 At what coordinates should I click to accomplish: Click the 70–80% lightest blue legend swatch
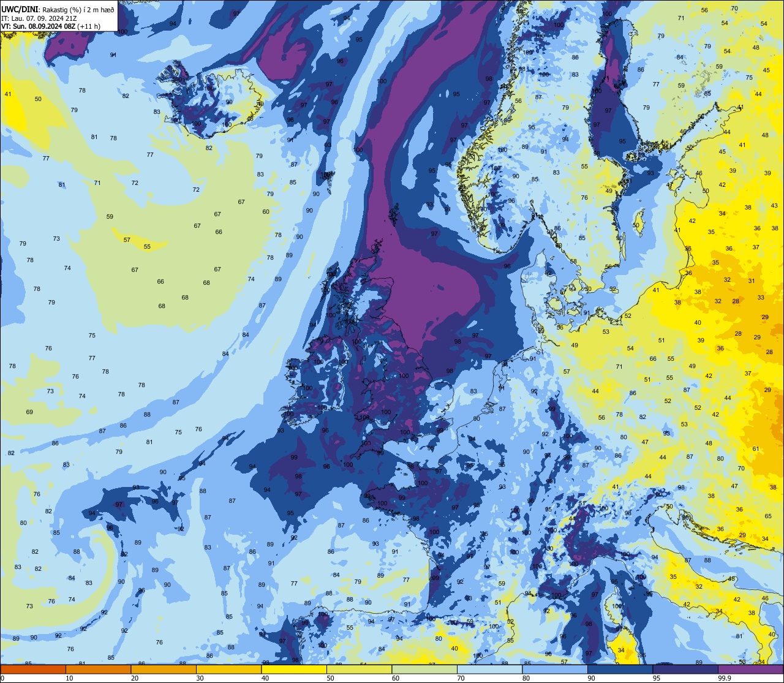pyautogui.click(x=489, y=670)
